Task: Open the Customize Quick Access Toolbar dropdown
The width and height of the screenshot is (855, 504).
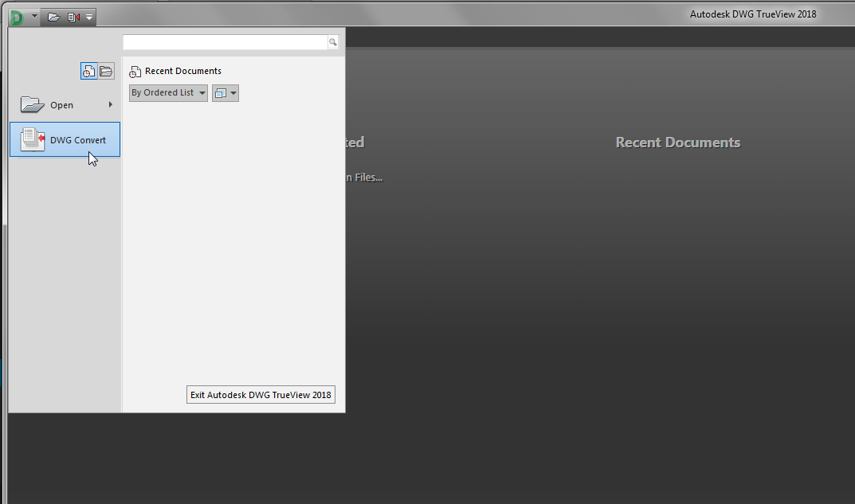Action: pos(89,18)
